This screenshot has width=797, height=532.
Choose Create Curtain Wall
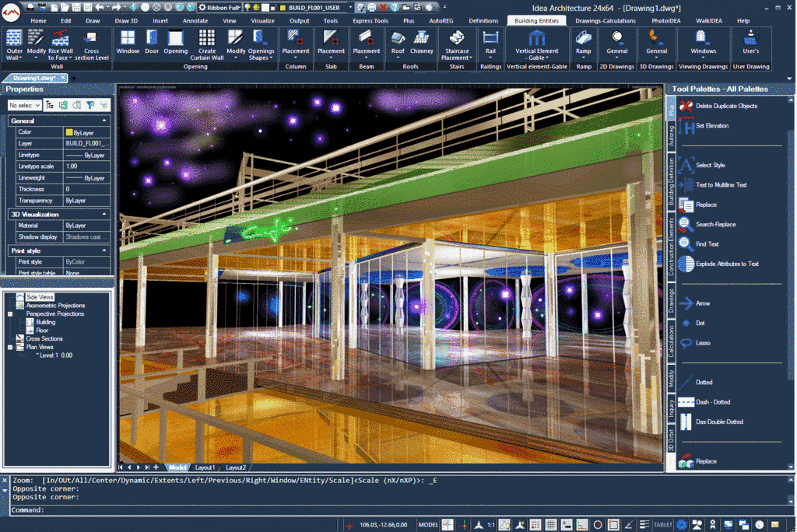coord(207,44)
